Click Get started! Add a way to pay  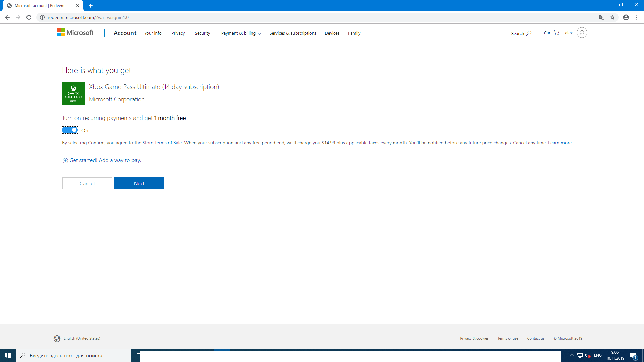click(x=105, y=160)
